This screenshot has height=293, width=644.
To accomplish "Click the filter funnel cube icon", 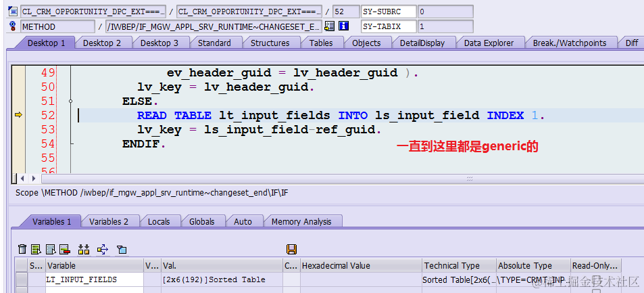I will 122,250.
